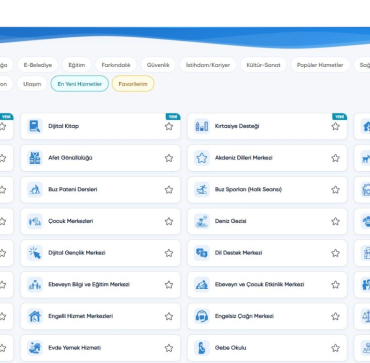The image size is (370, 363).
Task: Mark Buz Sporları (Halk Seansı) as favorite
Action: [x=336, y=190]
